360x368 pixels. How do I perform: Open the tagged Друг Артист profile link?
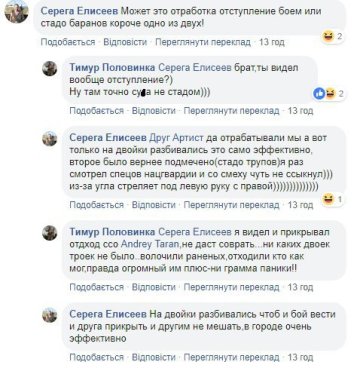pyautogui.click(x=176, y=137)
